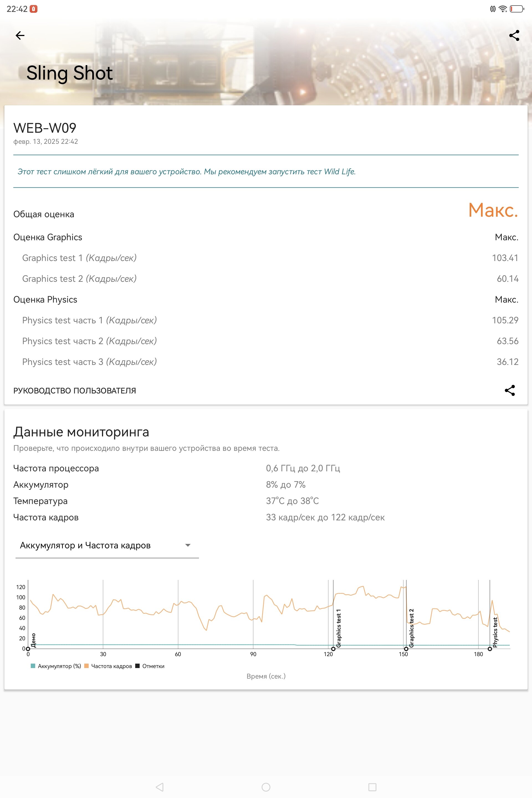Tap the Android home circle button

[x=266, y=787]
